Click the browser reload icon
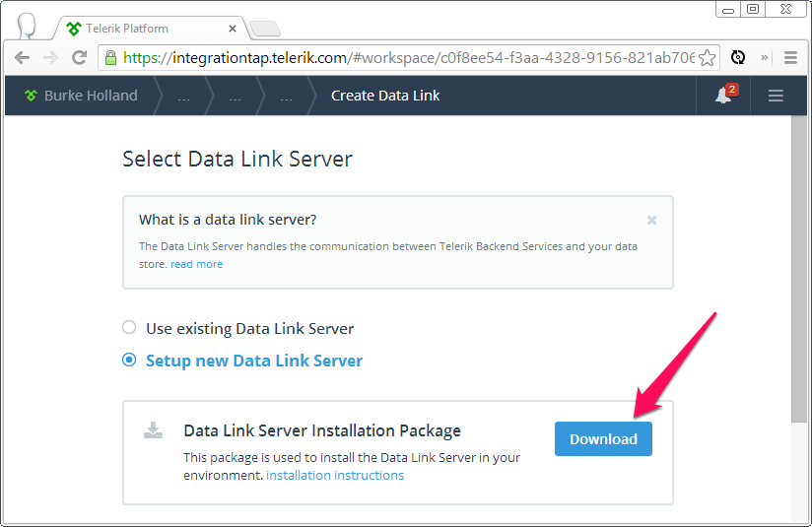The width and height of the screenshot is (812, 527). point(79,57)
